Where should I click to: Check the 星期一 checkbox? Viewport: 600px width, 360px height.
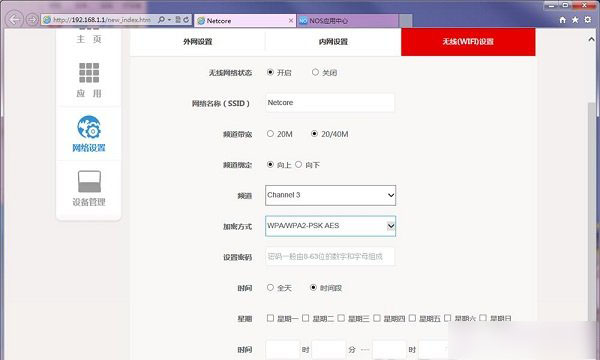click(271, 318)
